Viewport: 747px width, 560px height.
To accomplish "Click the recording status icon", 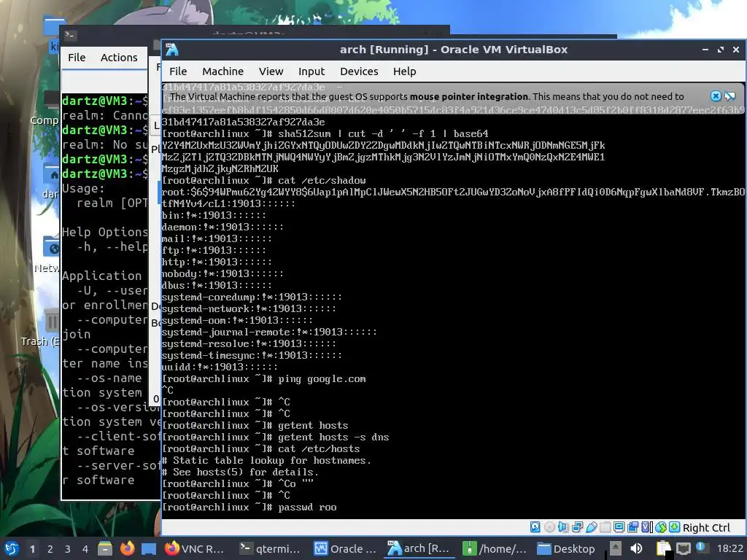I will [632, 527].
